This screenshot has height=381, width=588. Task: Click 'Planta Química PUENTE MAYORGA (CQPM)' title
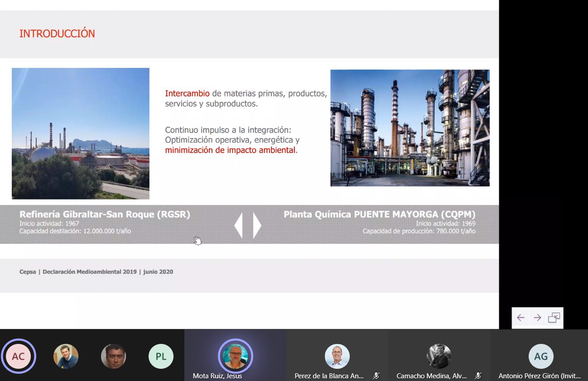[380, 214]
